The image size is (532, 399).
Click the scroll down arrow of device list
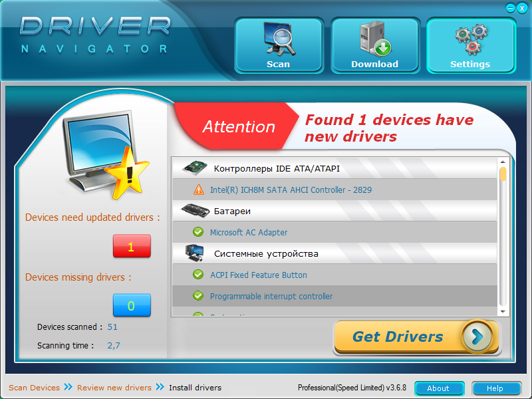coord(503,312)
